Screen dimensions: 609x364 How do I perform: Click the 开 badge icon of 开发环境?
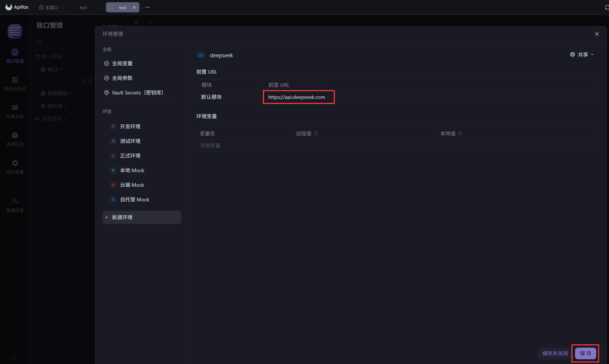pyautogui.click(x=113, y=127)
